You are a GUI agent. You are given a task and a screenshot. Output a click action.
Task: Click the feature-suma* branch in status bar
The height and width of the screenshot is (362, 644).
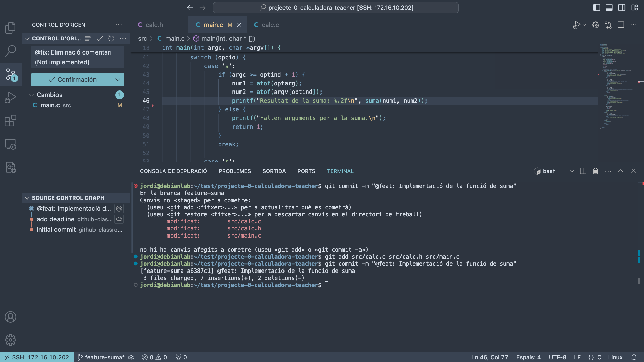[x=101, y=357]
